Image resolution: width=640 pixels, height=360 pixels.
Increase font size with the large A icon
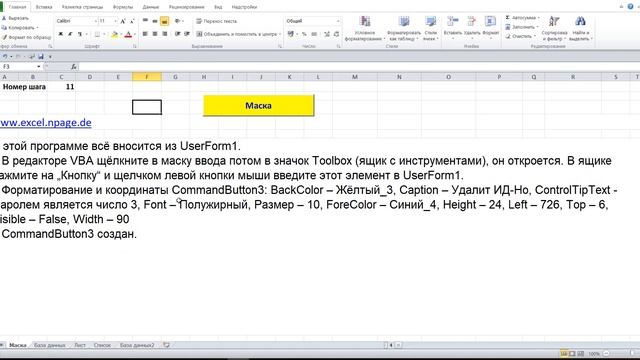coord(123,21)
